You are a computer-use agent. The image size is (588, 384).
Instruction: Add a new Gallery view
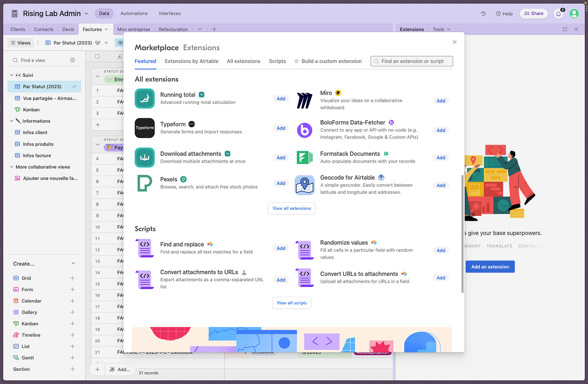click(72, 312)
